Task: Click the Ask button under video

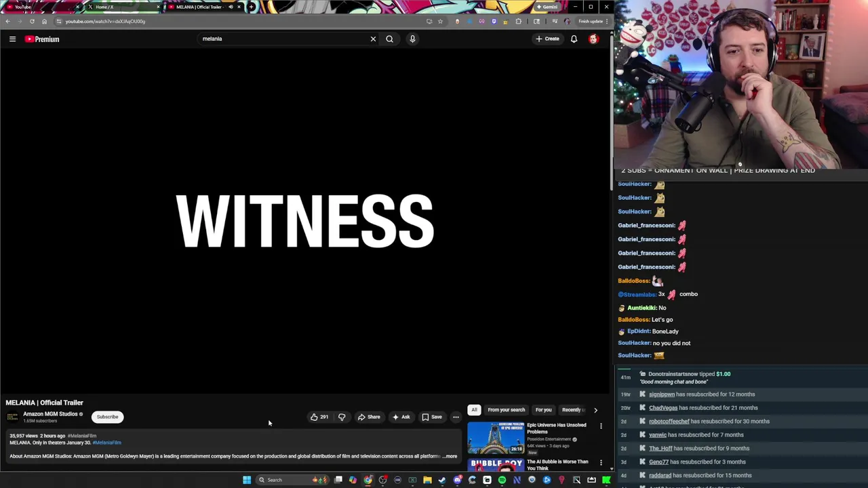Action: pyautogui.click(x=401, y=417)
